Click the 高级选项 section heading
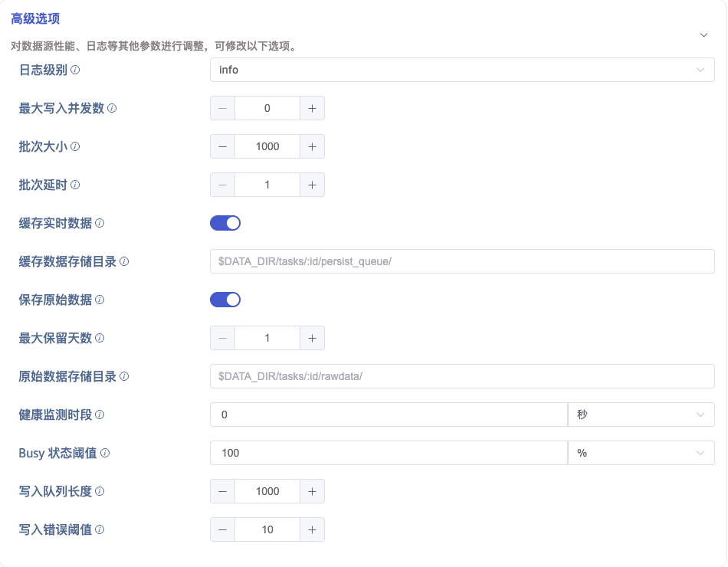This screenshot has width=728, height=567. click(x=35, y=18)
